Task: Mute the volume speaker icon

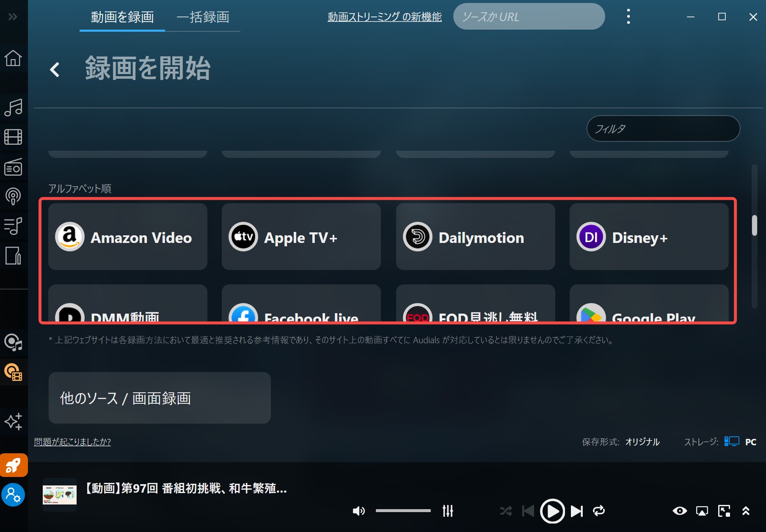Action: 358,511
